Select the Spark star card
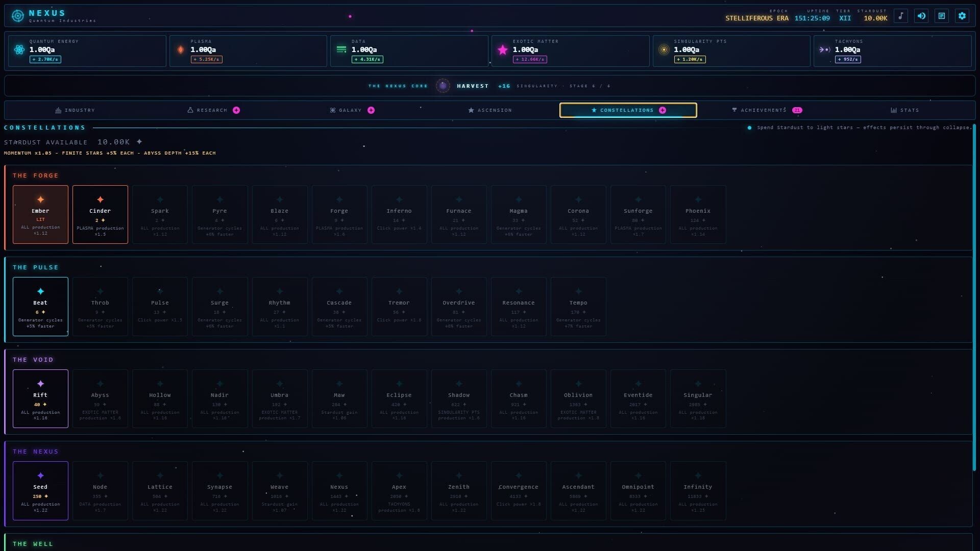The width and height of the screenshot is (980, 551). pyautogui.click(x=160, y=214)
